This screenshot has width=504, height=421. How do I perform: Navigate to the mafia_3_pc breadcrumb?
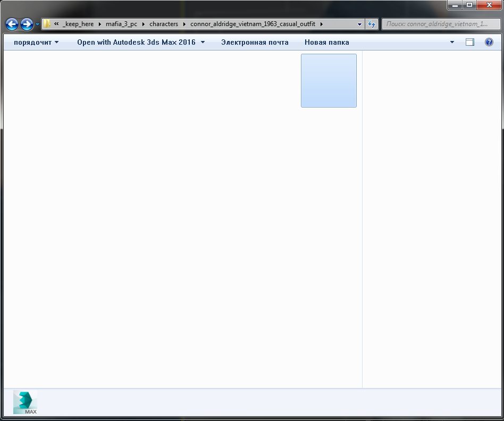tap(122, 24)
